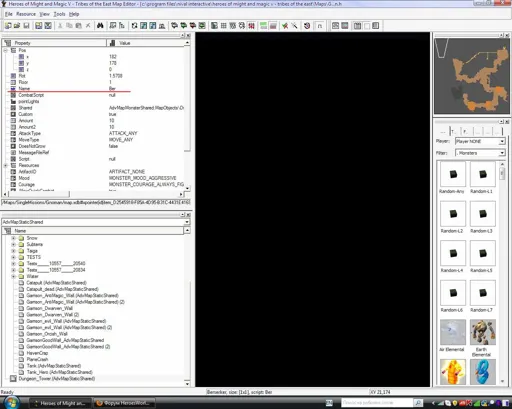Expand the Taiga folder
Screen dimensions: 512x409
[13, 251]
